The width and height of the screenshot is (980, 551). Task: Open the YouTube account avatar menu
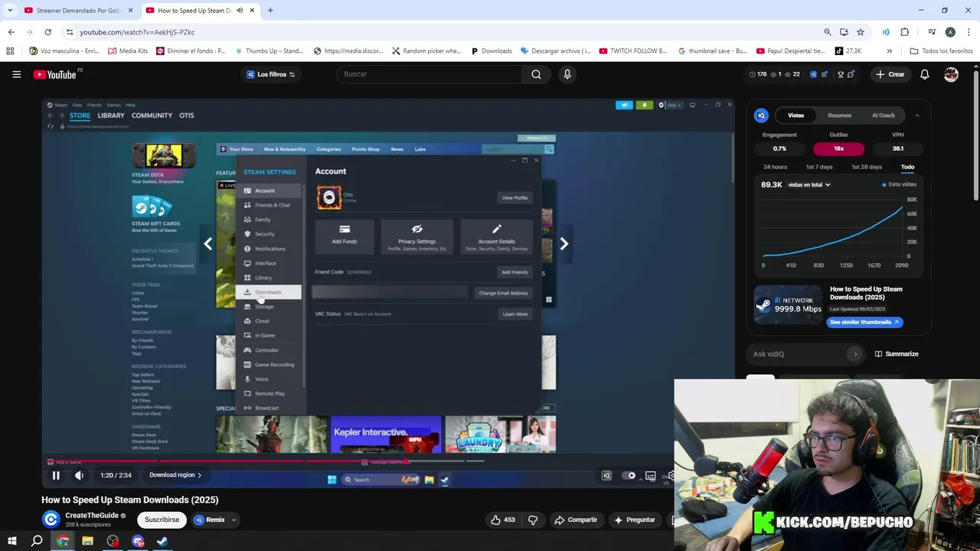click(x=951, y=74)
